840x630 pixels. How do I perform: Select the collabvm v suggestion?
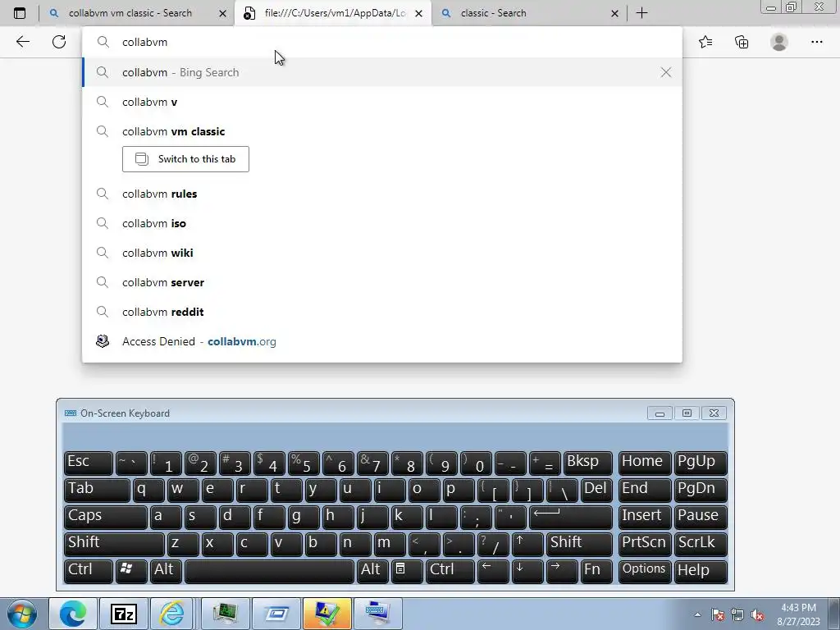tap(382, 102)
